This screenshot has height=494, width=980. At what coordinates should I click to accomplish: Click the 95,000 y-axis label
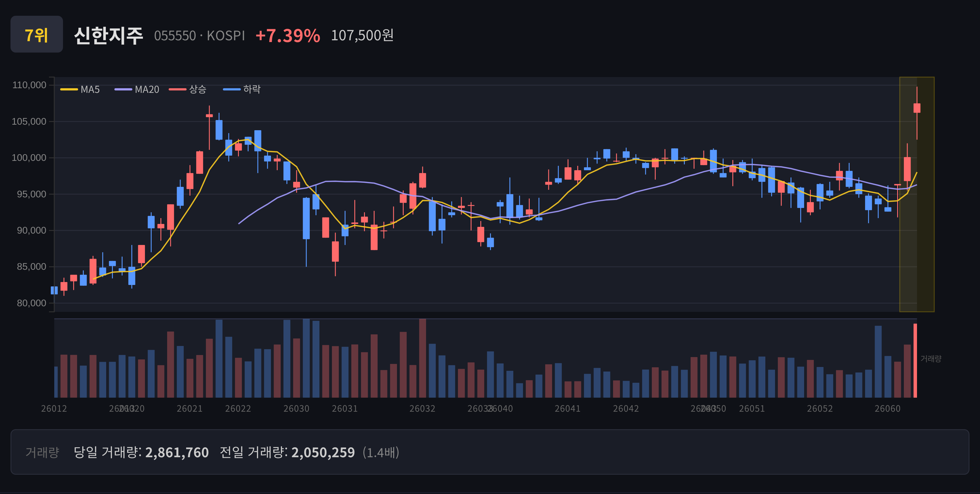tap(32, 194)
